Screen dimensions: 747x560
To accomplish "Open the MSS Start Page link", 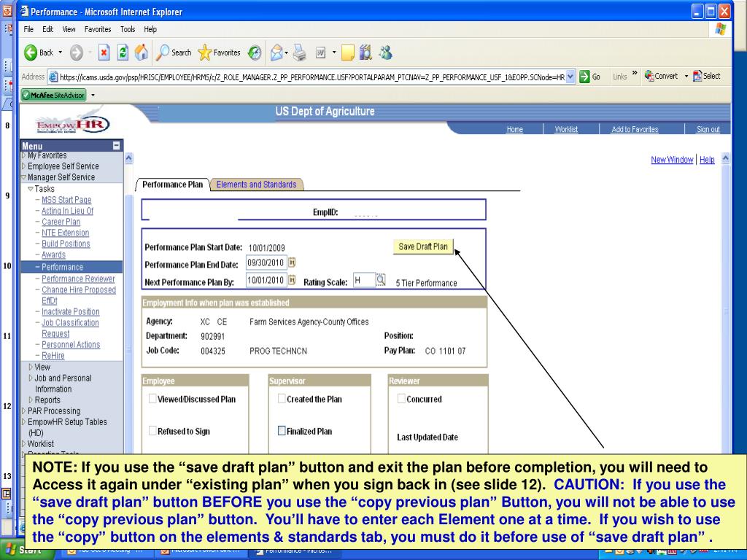I will pyautogui.click(x=66, y=200).
